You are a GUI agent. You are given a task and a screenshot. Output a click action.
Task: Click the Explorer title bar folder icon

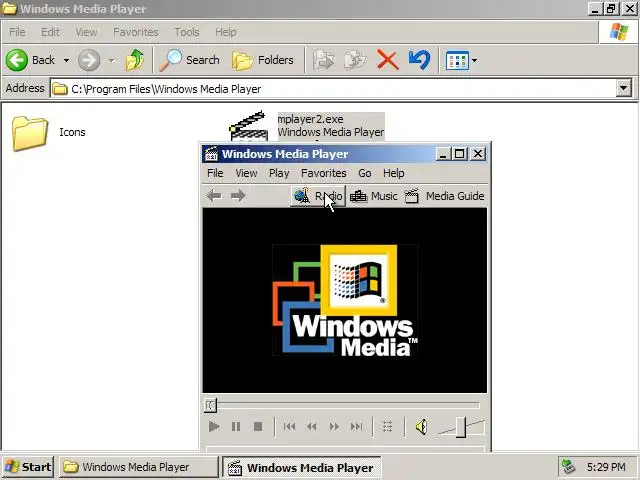point(9,8)
